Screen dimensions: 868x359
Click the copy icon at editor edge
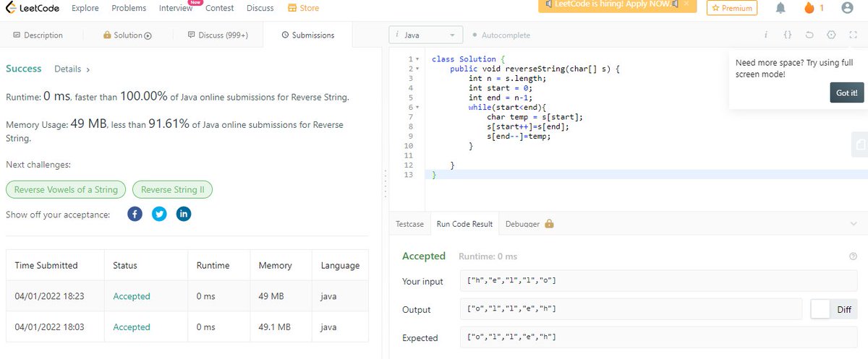859,144
